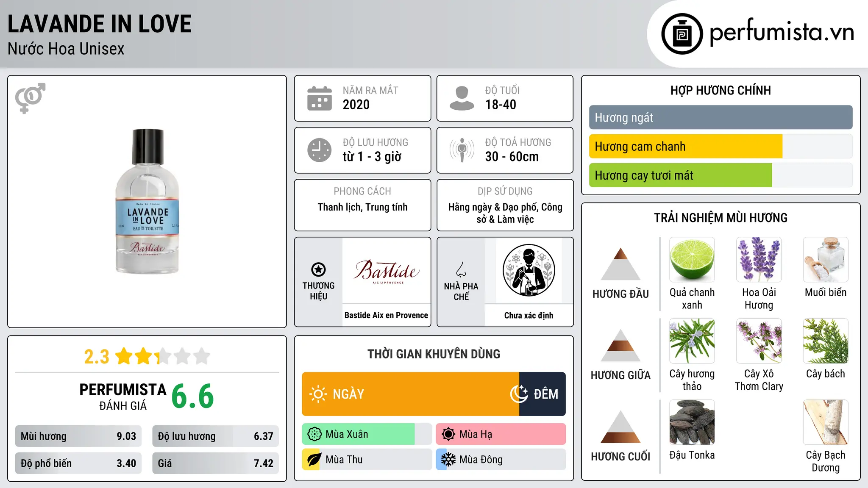Click the Giá 7.42 score bar
The width and height of the screenshot is (868, 488).
(215, 463)
